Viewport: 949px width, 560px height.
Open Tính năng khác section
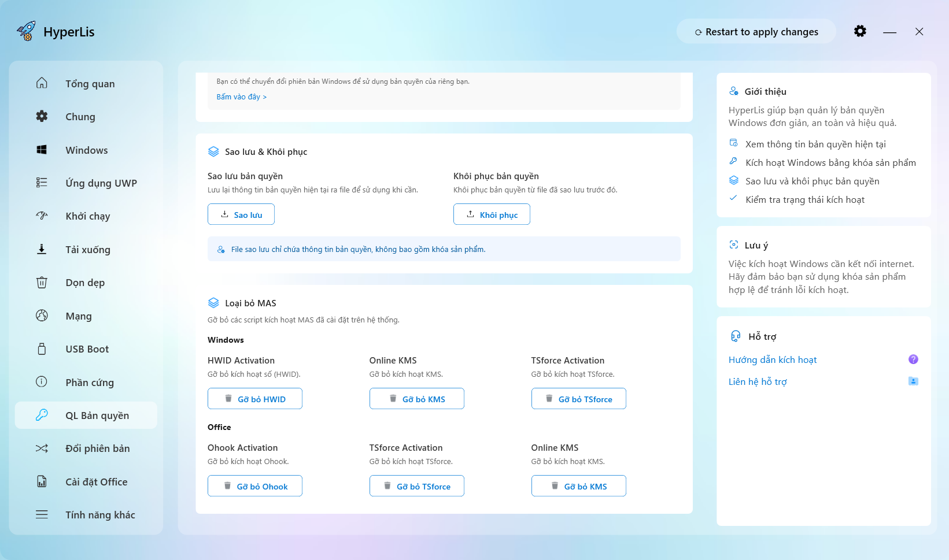86,515
